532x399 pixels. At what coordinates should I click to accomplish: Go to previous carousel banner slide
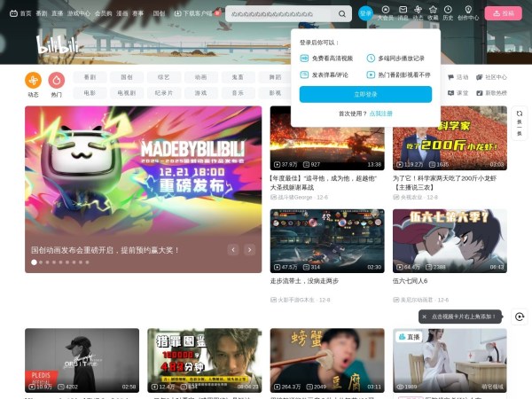pos(232,251)
